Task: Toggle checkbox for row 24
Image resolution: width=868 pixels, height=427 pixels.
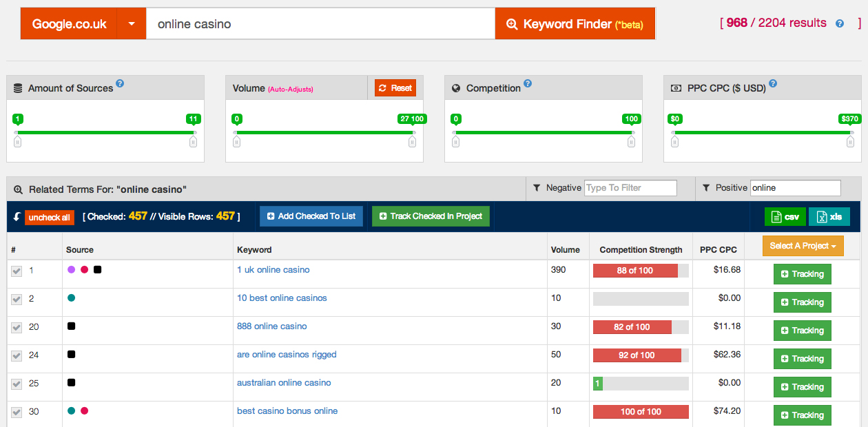Action: (x=17, y=356)
